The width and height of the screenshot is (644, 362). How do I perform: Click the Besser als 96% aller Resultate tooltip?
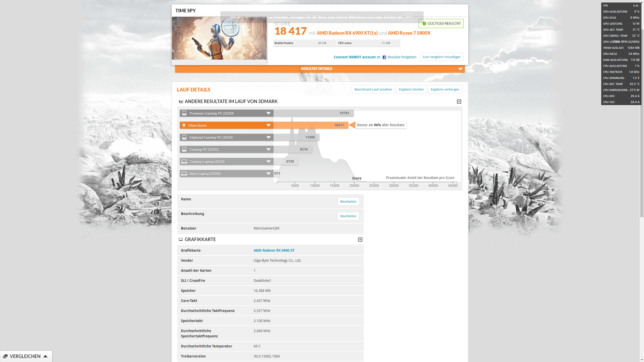pos(381,125)
